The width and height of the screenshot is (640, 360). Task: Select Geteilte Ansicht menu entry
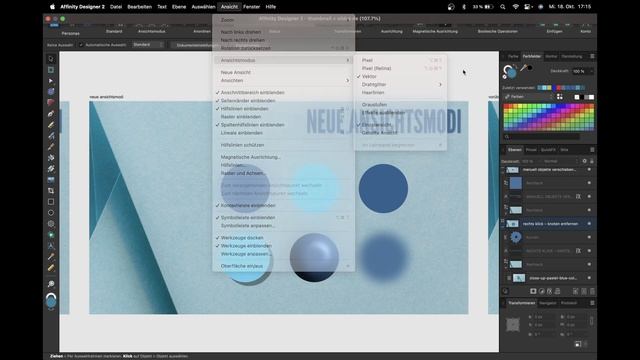tap(400, 133)
